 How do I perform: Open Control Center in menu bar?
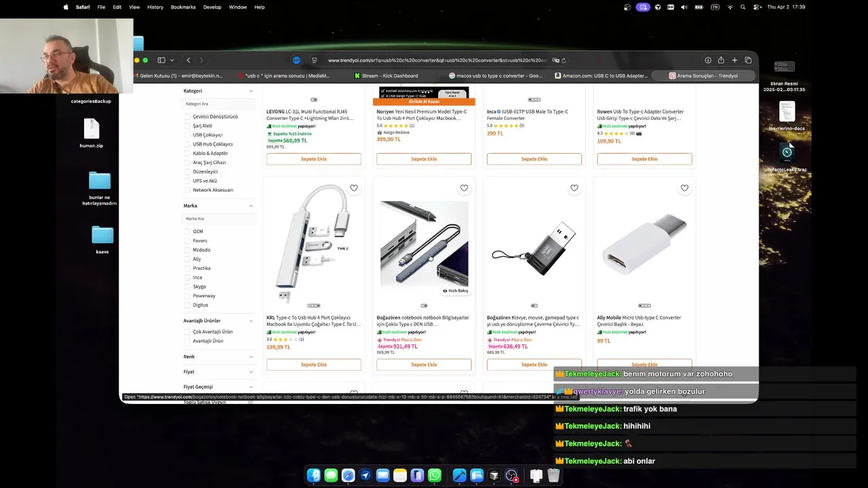756,7
